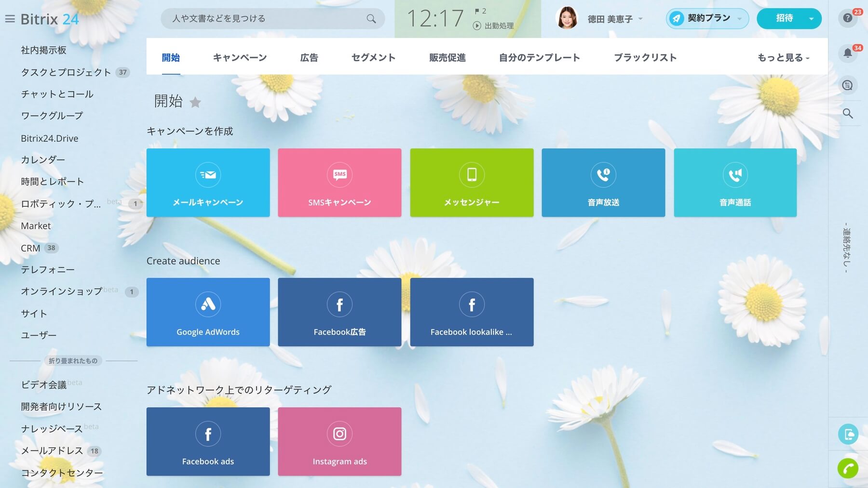The width and height of the screenshot is (868, 488).
Task: Click the speaker phone icon on 音声通話 tile
Action: (735, 175)
